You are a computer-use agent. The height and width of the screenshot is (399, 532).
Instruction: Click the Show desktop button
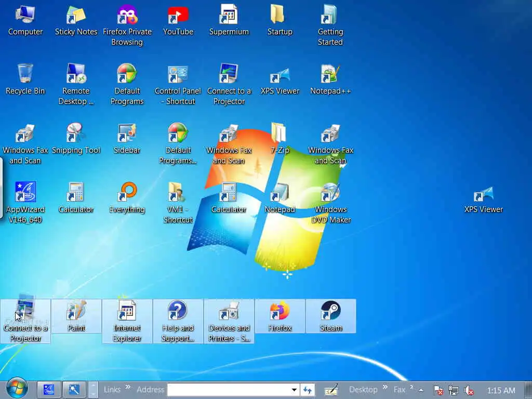point(528,390)
